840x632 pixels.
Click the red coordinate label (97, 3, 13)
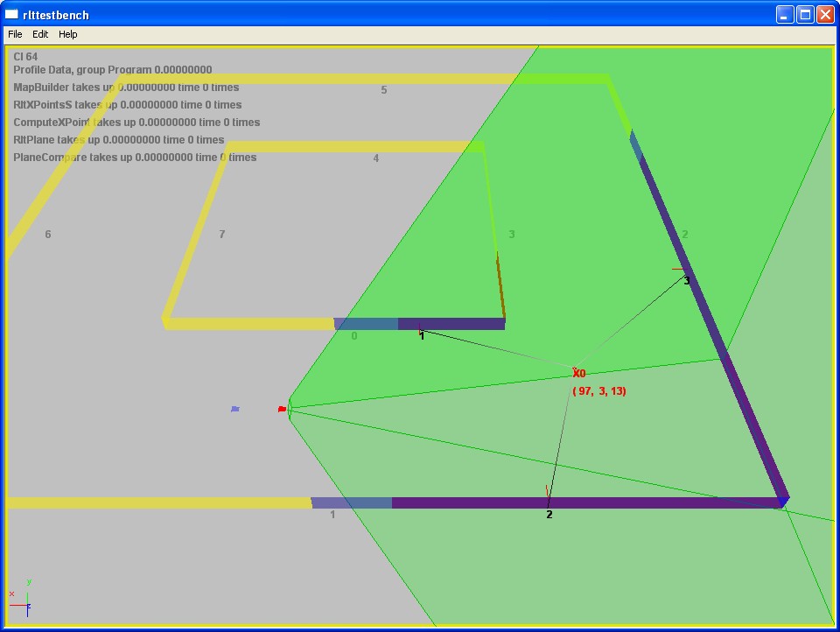point(599,391)
